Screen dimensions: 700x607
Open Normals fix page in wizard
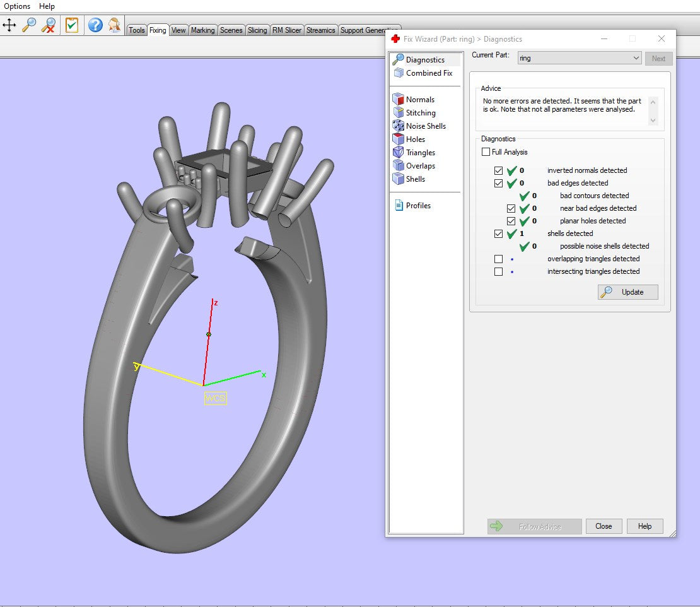point(419,100)
